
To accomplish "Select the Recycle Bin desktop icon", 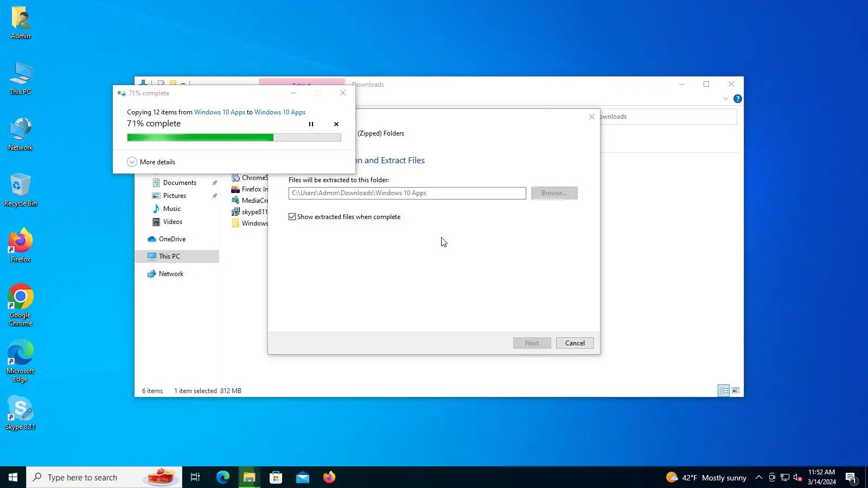I will pos(21,190).
